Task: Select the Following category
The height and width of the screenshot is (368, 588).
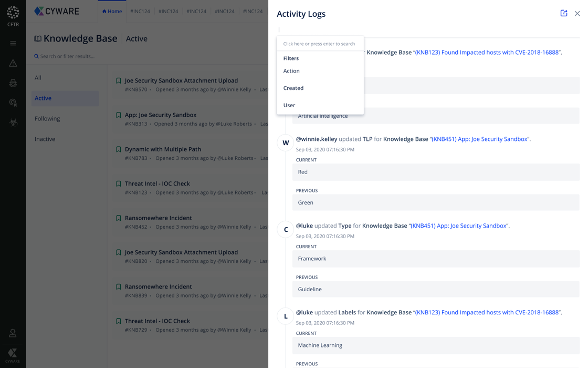Action: [47, 119]
